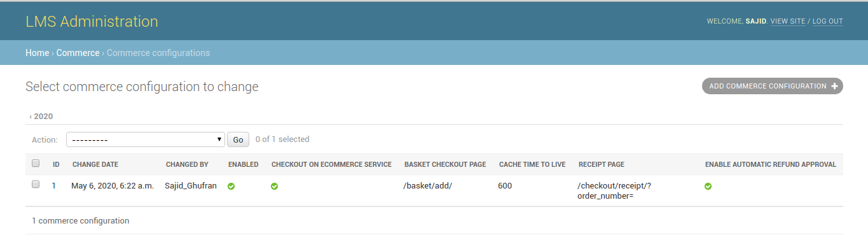
Task: Go to Home breadcrumb
Action: click(x=37, y=53)
